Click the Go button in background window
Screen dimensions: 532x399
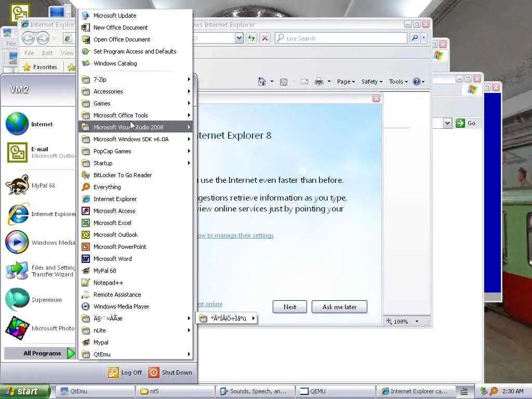(x=465, y=123)
